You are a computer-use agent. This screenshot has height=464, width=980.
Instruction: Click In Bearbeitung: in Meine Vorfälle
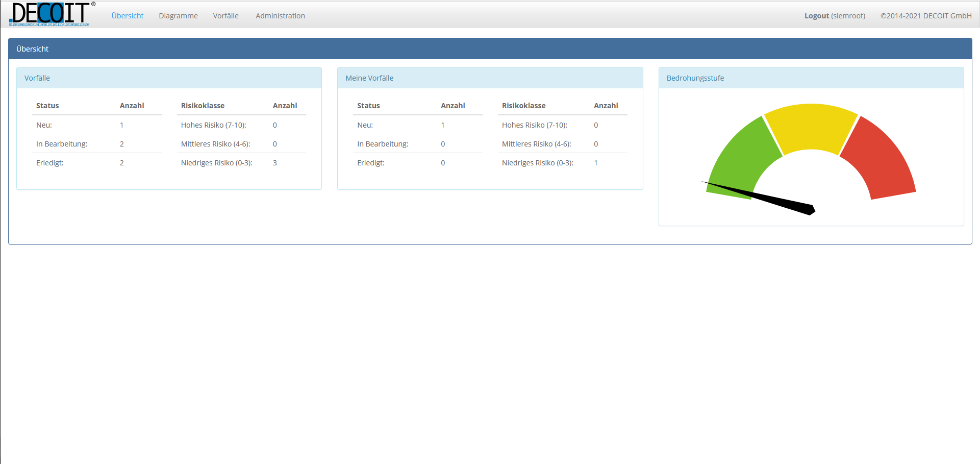383,144
